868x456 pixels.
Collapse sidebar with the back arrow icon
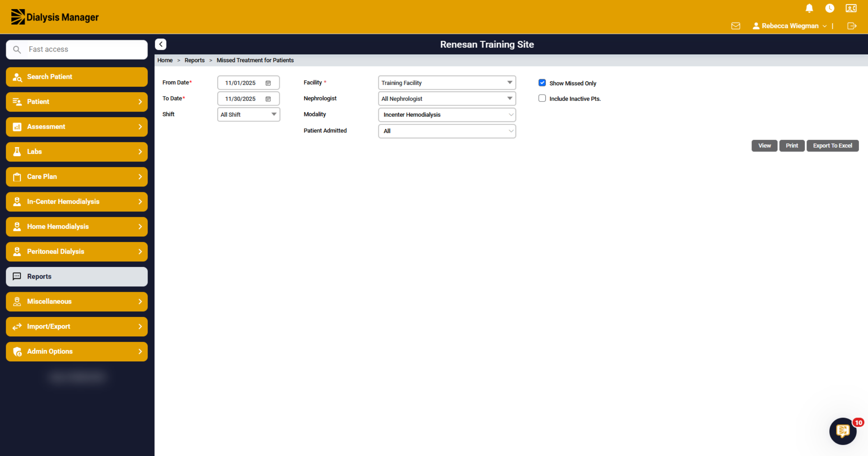(x=161, y=44)
